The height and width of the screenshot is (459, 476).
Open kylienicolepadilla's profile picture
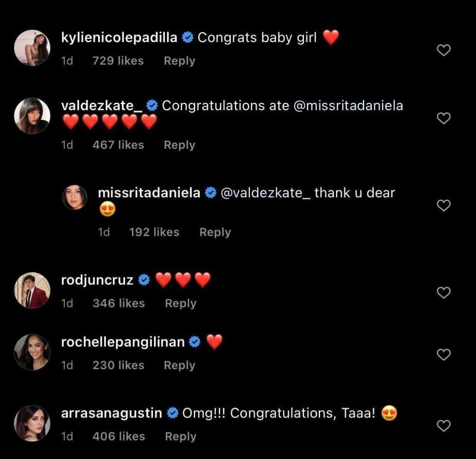(x=32, y=48)
